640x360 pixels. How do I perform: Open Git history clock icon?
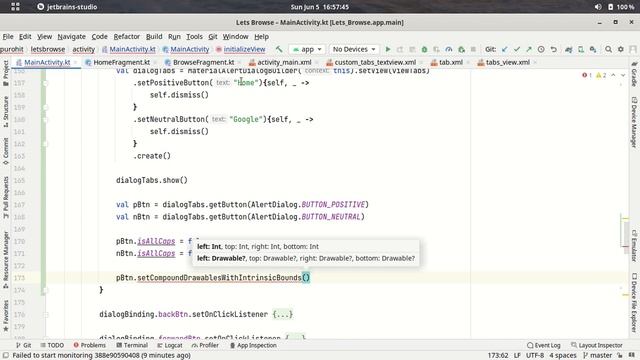(541, 49)
